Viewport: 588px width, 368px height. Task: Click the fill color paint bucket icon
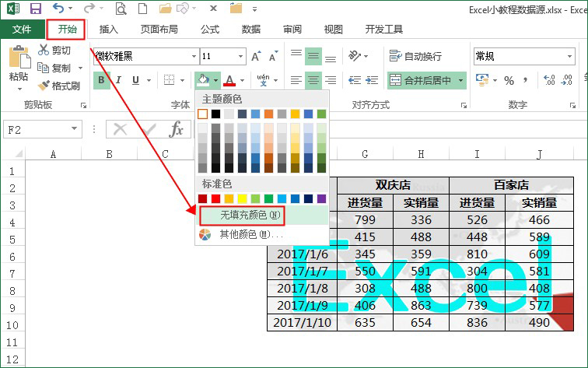tap(203, 80)
